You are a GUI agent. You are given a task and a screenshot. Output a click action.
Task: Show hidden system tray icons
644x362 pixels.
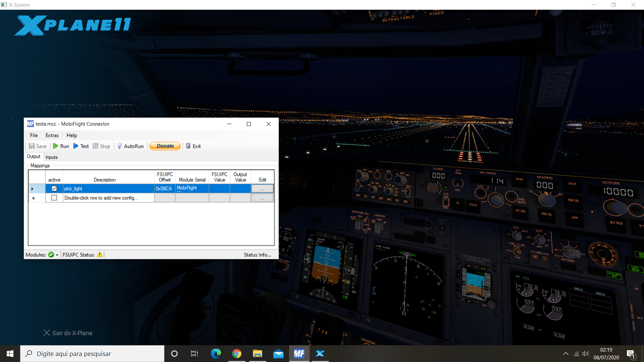[x=566, y=354]
